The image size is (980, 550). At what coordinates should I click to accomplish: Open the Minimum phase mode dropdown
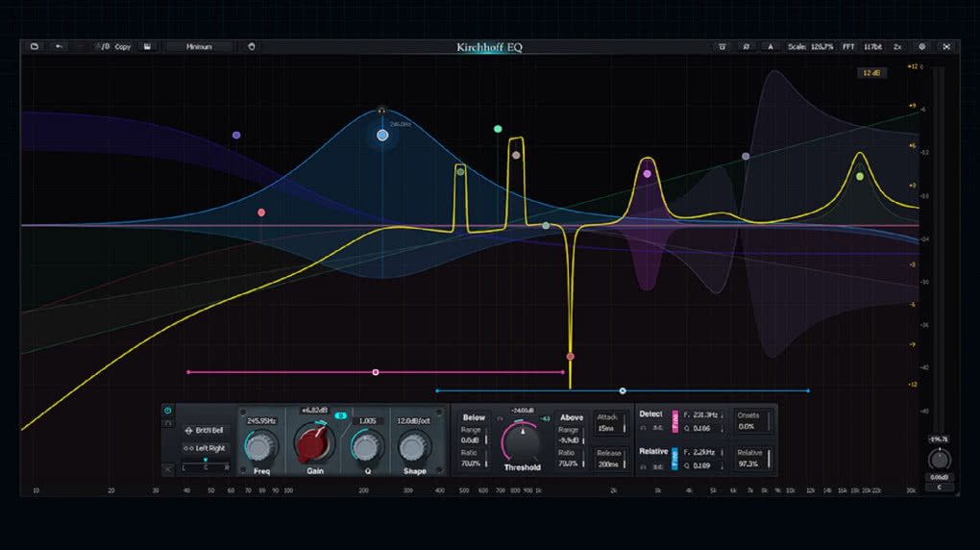click(x=200, y=46)
